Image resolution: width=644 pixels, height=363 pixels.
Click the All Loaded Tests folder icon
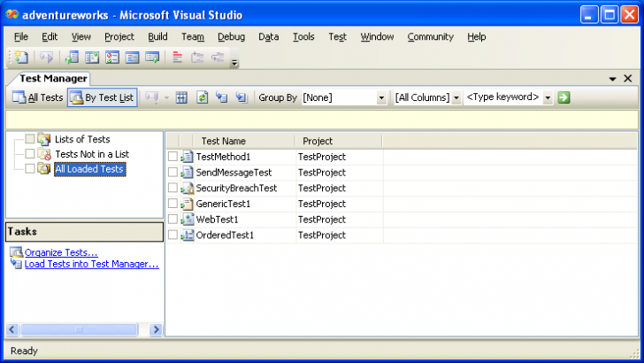click(44, 169)
